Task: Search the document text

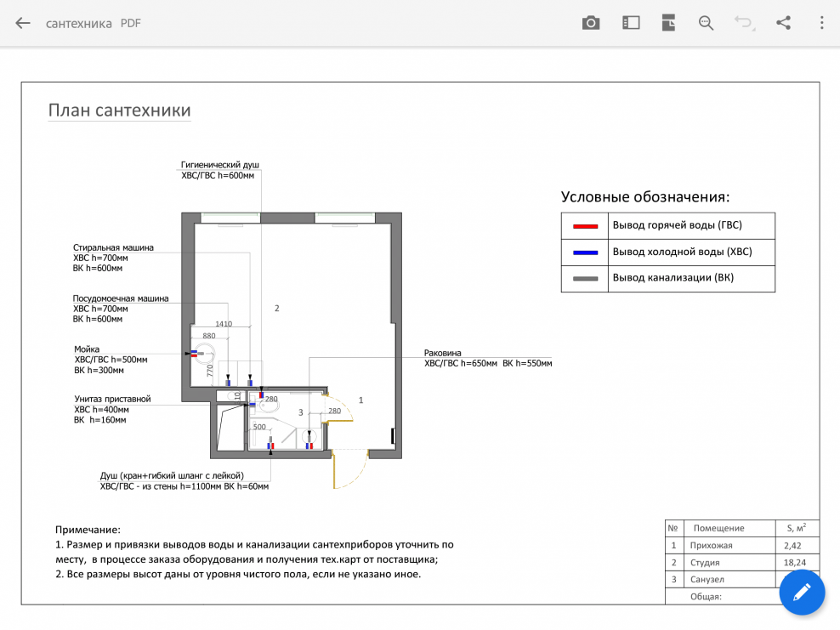Action: 706,23
